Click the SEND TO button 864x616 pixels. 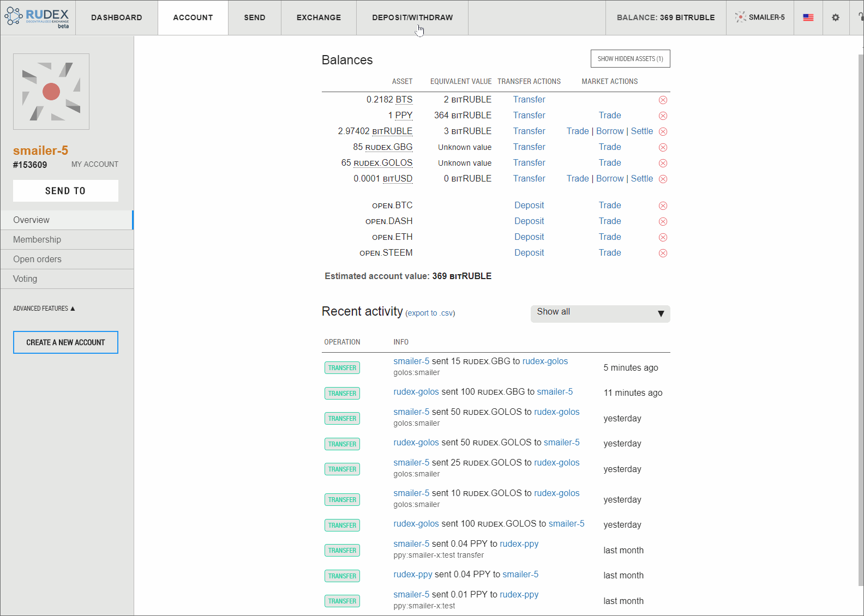pos(65,191)
